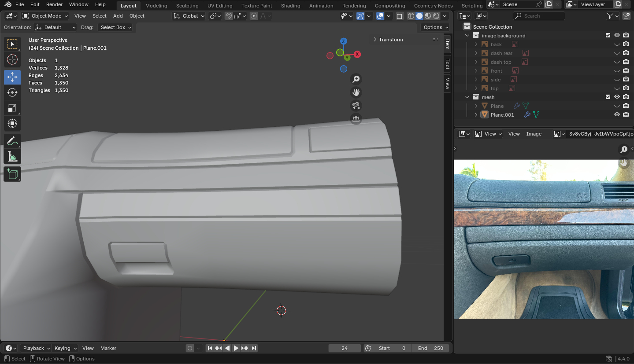Switch to the Modeling workspace tab

pyautogui.click(x=156, y=6)
